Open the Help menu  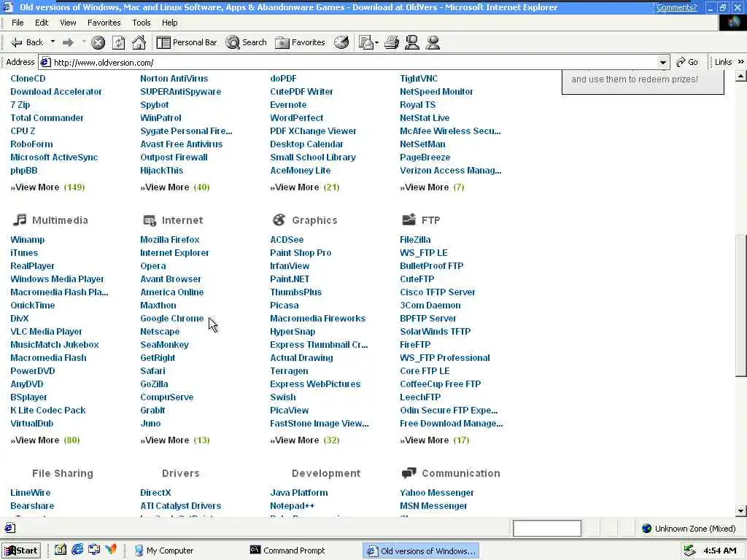point(169,23)
